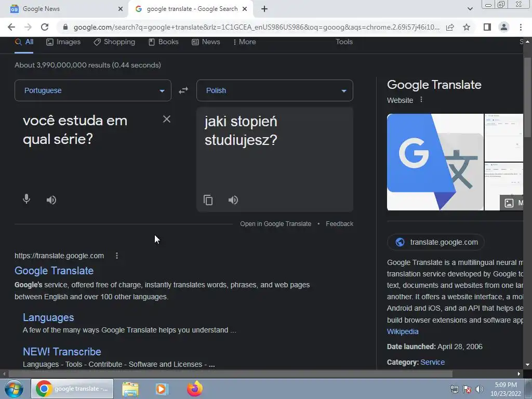Screen dimensions: 532x399
Task: Open the Polish target language dropdown
Action: point(275,90)
